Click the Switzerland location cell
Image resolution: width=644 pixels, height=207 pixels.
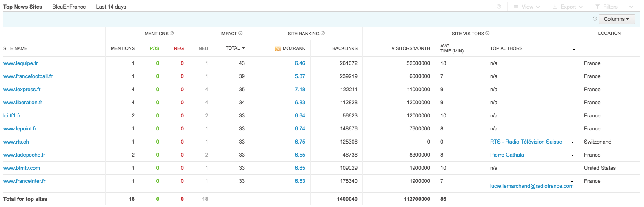pos(597,142)
